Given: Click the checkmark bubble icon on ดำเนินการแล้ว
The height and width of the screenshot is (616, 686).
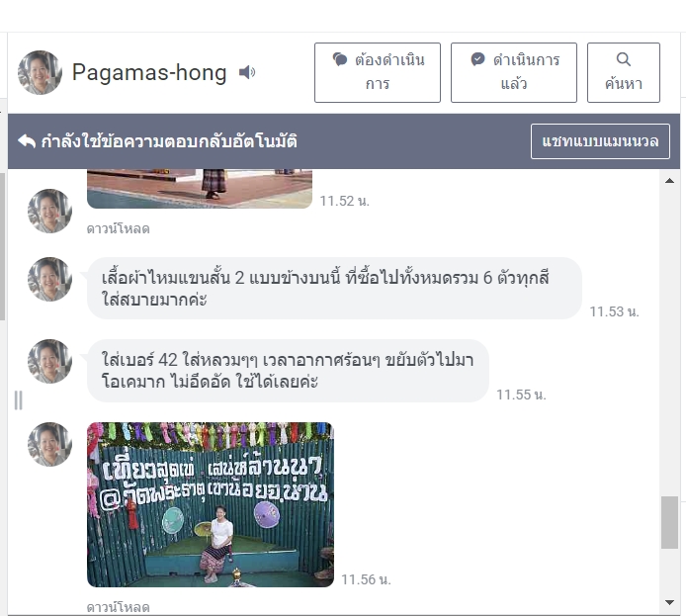Looking at the screenshot, I should coord(477,59).
